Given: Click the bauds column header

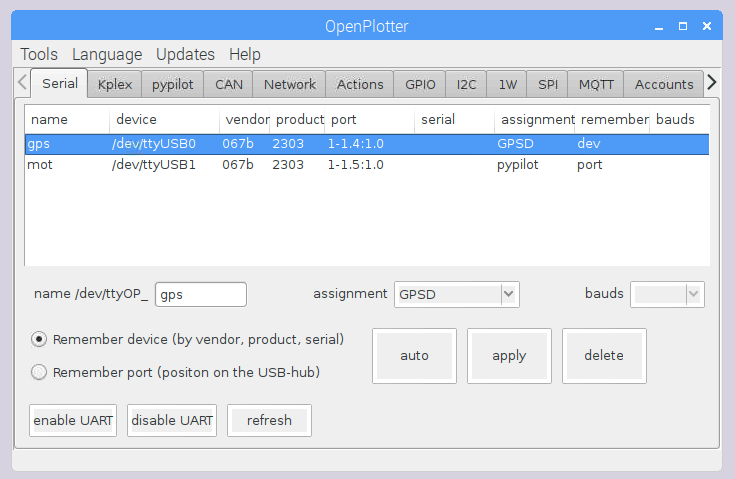Looking at the screenshot, I should click(679, 120).
